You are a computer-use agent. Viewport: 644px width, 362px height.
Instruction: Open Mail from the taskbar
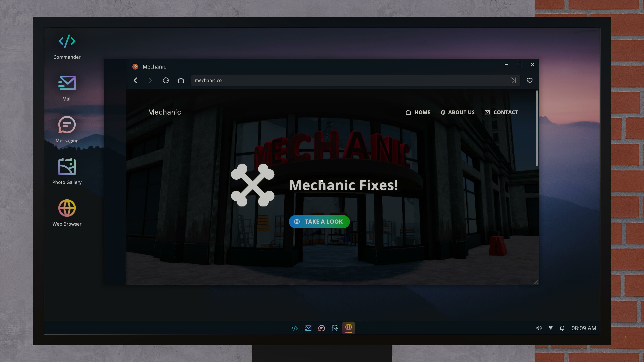click(x=308, y=328)
